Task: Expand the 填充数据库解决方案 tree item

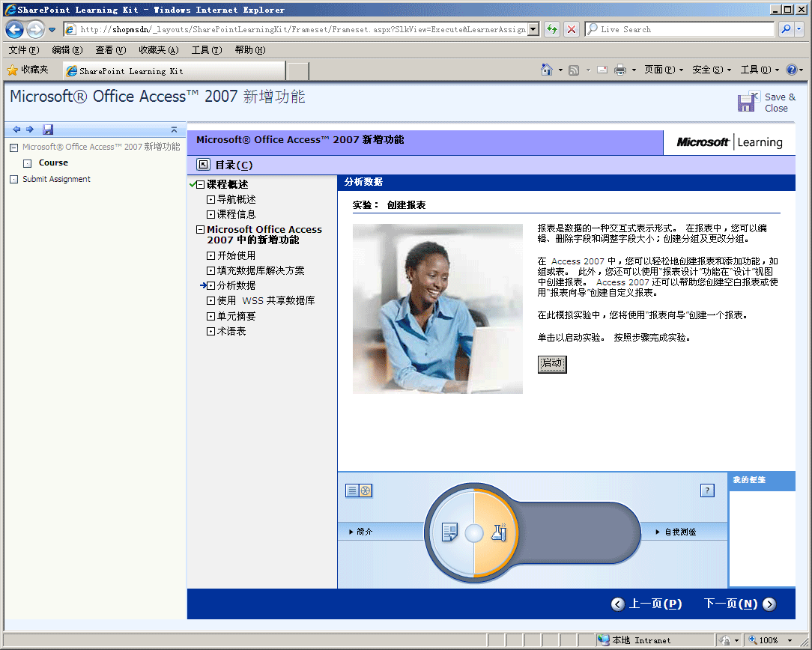Action: (x=210, y=270)
